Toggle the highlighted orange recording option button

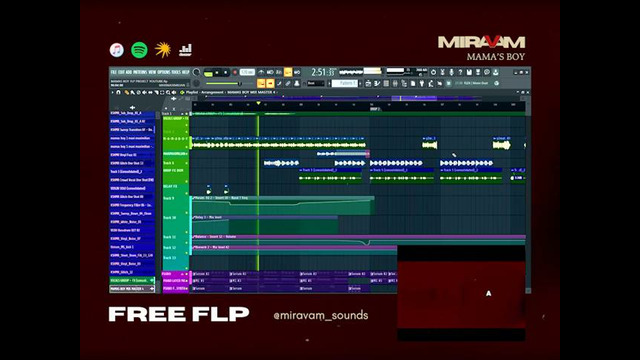(288, 72)
